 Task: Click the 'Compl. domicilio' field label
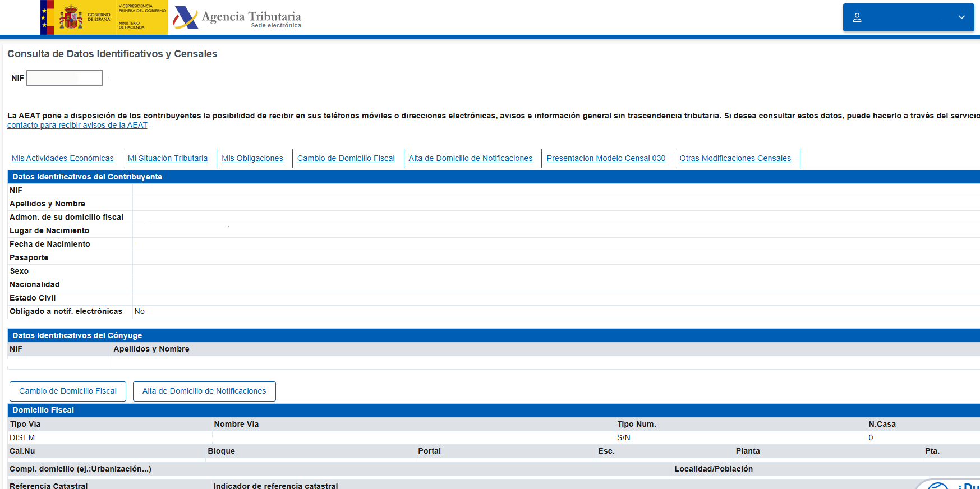(x=80, y=469)
